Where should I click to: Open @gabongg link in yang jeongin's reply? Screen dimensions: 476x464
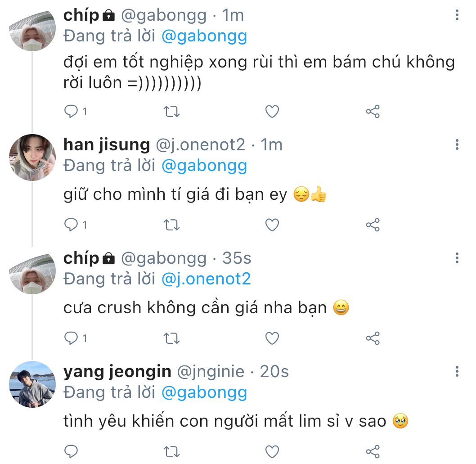click(x=204, y=393)
